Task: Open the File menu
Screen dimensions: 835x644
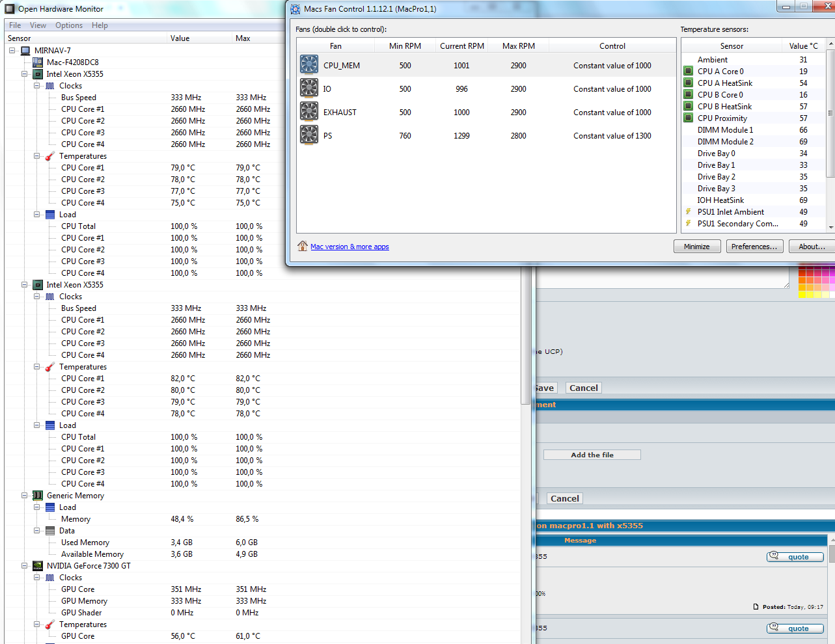Action: point(15,25)
